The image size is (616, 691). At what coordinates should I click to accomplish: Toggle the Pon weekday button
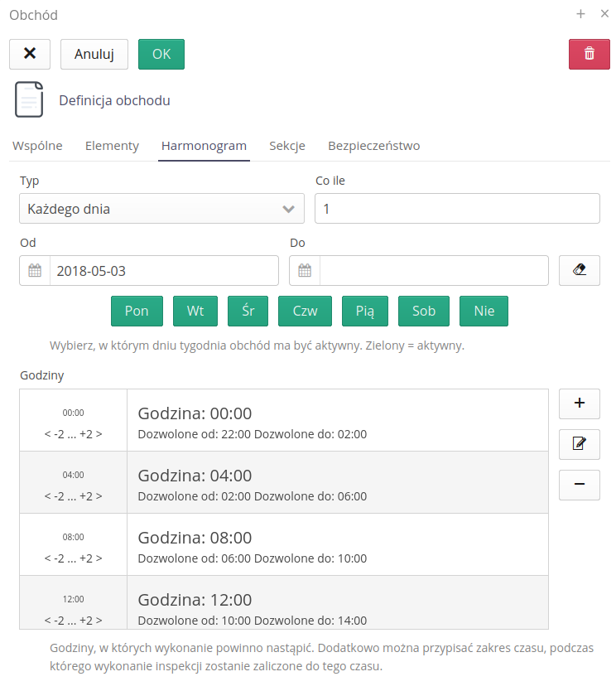tap(137, 311)
